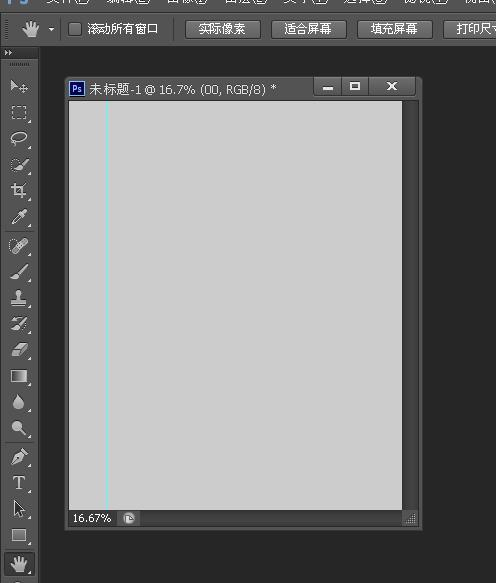Select the Eraser tool
The height and width of the screenshot is (583, 496).
[19, 350]
